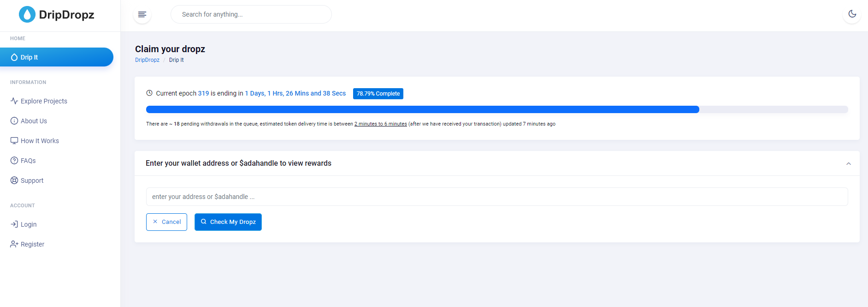Image resolution: width=868 pixels, height=307 pixels.
Task: Toggle the sidebar with the hamburger menu icon
Action: 142,14
